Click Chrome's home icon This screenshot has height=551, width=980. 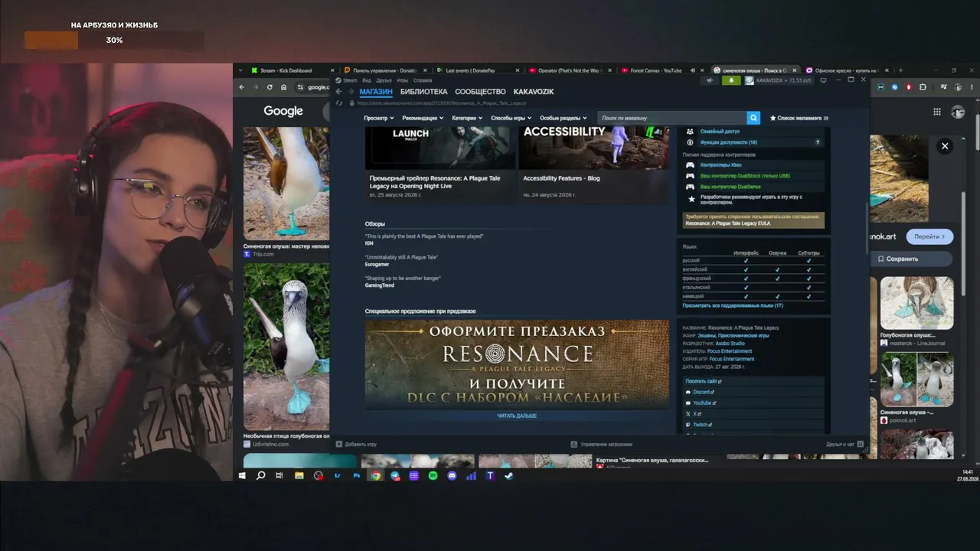pos(284,87)
